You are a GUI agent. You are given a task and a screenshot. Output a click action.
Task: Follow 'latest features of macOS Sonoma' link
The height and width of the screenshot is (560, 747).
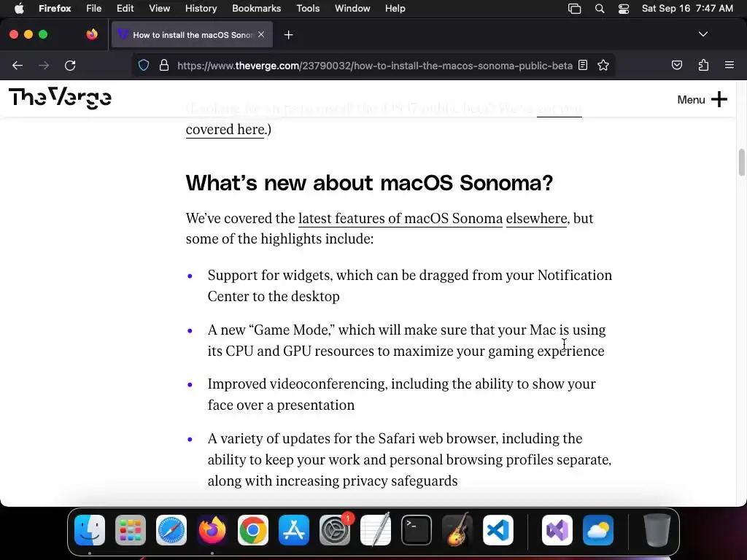[400, 218]
